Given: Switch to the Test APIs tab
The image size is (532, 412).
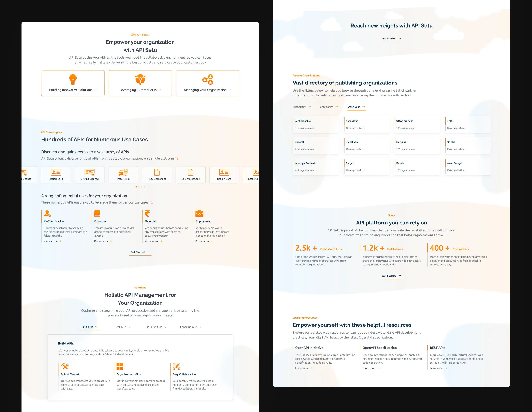Looking at the screenshot, I should [x=123, y=327].
